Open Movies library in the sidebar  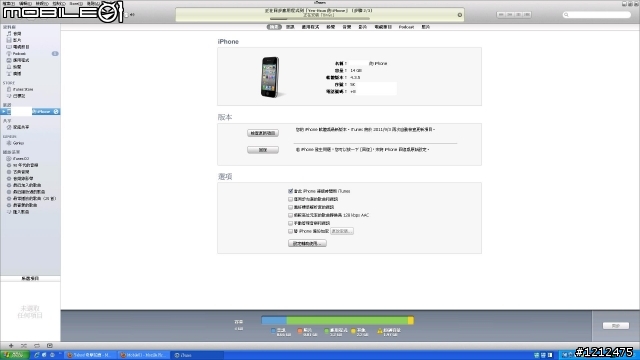pyautogui.click(x=17, y=40)
